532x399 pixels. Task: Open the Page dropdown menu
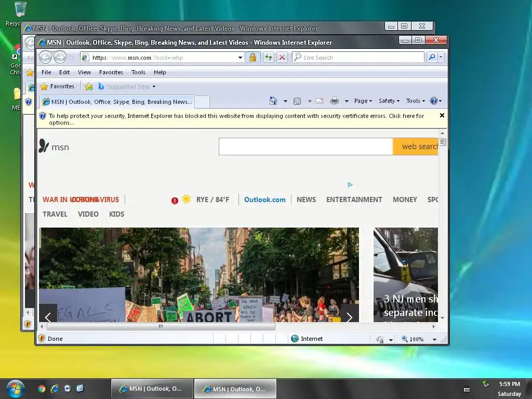[x=363, y=101]
